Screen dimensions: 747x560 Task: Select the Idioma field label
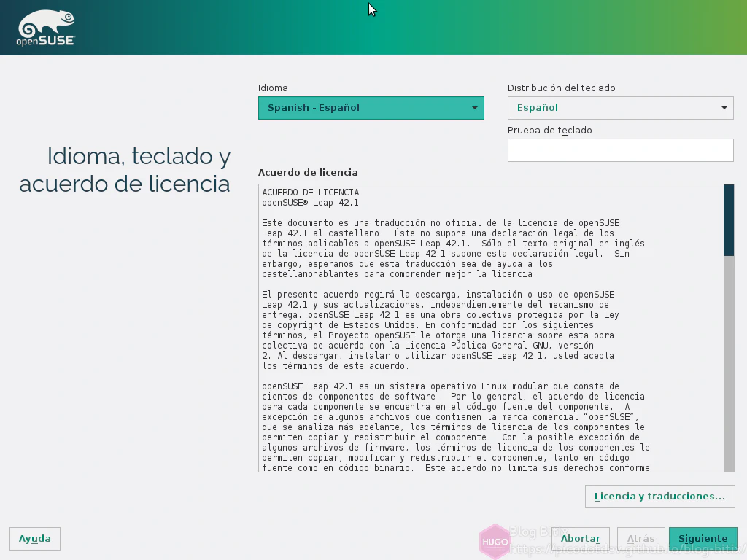click(x=273, y=88)
